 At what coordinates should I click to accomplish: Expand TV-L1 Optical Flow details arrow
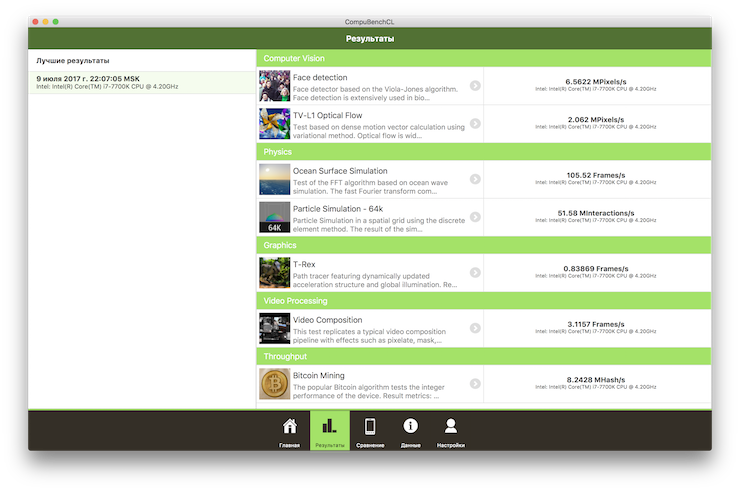tap(475, 123)
